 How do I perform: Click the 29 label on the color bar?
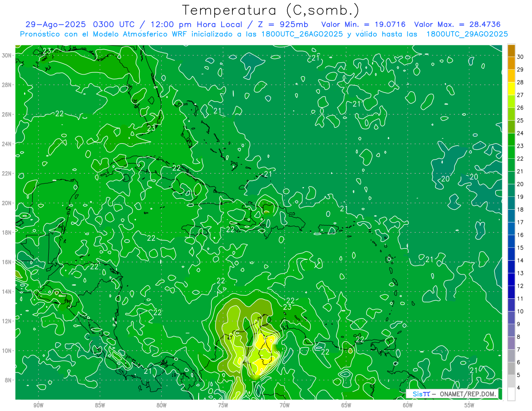pyautogui.click(x=520, y=70)
